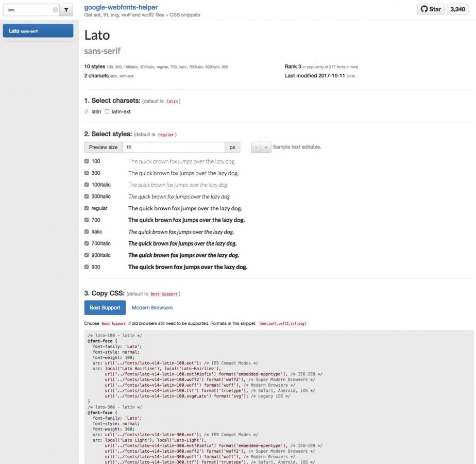The image size is (476, 464).
Task: Uncheck the 300italic style checkbox
Action: click(87, 196)
